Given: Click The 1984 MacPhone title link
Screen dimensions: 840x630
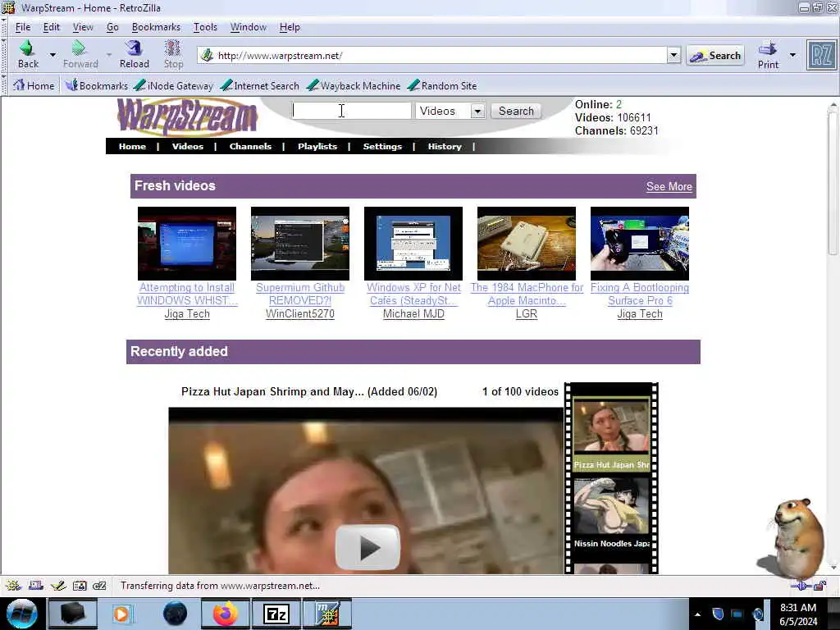Looking at the screenshot, I should (x=527, y=294).
